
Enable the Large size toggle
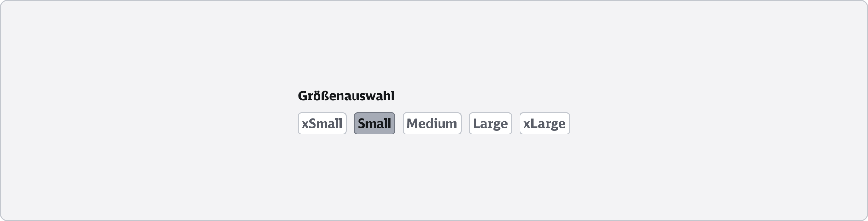tap(490, 123)
